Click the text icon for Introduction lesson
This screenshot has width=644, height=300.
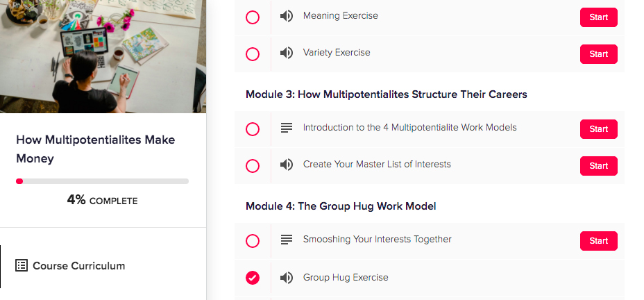coord(286,128)
